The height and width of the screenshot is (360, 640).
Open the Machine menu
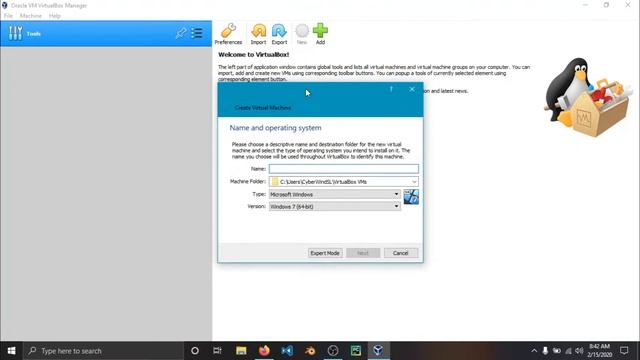click(31, 16)
